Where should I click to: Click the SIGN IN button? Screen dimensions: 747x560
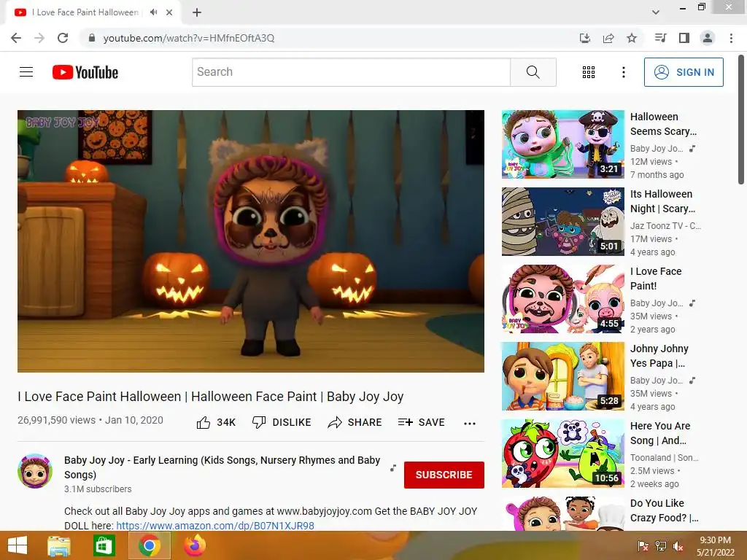point(684,72)
